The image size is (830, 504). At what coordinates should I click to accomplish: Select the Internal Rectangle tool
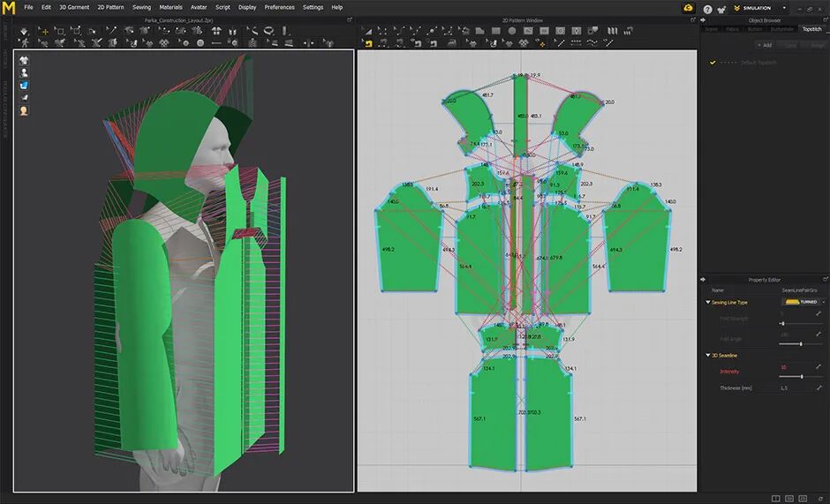pyautogui.click(x=544, y=31)
